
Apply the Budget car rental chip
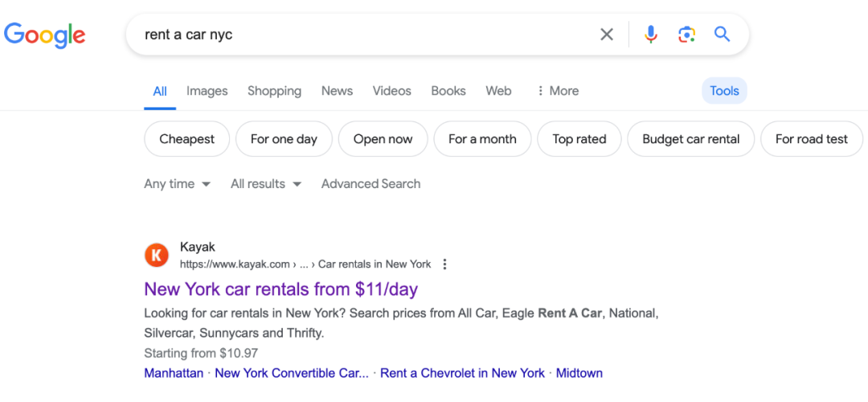click(x=690, y=139)
